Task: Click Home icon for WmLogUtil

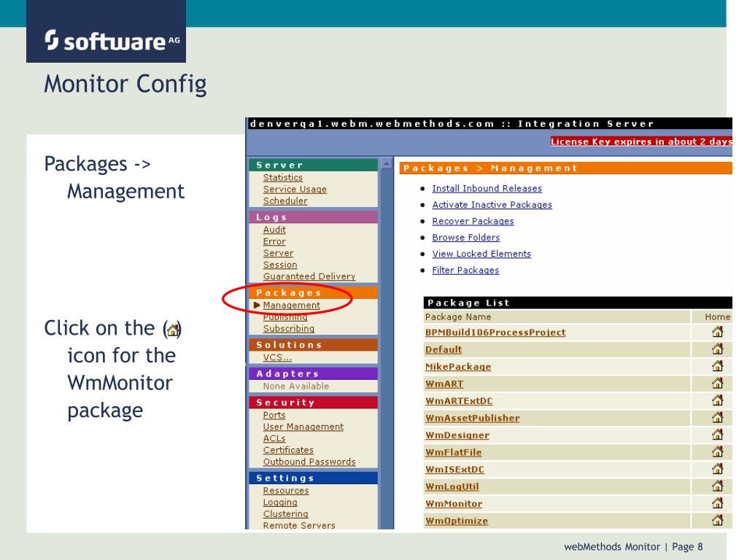Action: click(718, 486)
